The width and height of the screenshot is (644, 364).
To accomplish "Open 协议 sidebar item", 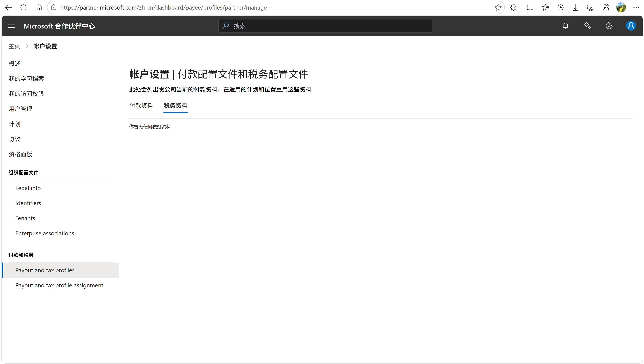I will click(14, 139).
